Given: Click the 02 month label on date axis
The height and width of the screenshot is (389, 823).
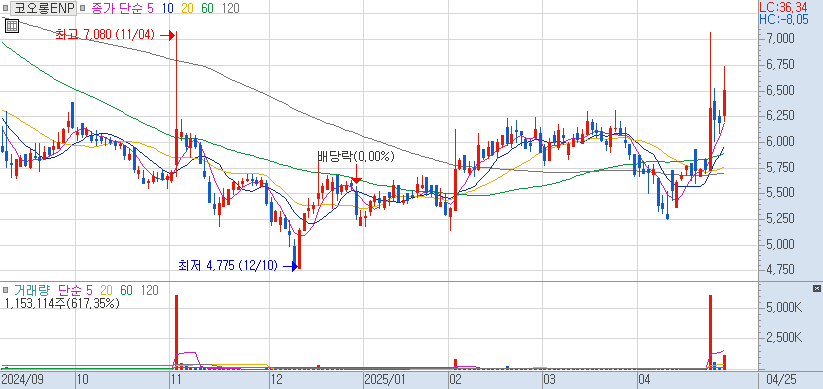Looking at the screenshot, I should (x=457, y=380).
